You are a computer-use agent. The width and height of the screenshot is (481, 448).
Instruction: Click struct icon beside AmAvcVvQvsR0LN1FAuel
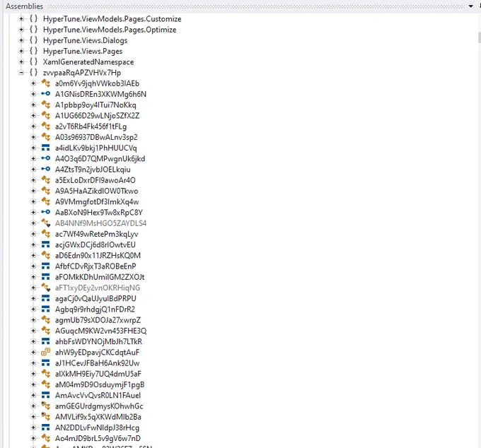pos(45,395)
